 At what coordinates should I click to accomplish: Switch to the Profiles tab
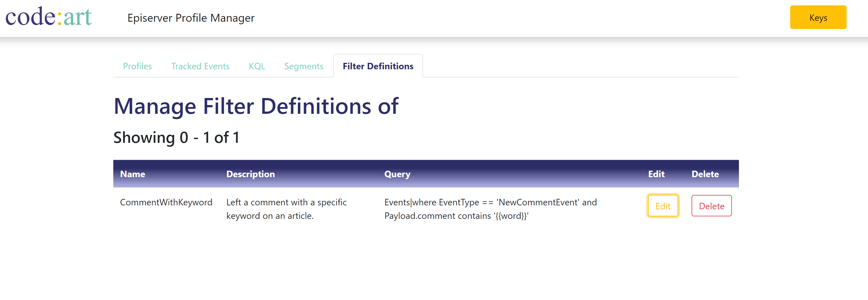click(137, 66)
